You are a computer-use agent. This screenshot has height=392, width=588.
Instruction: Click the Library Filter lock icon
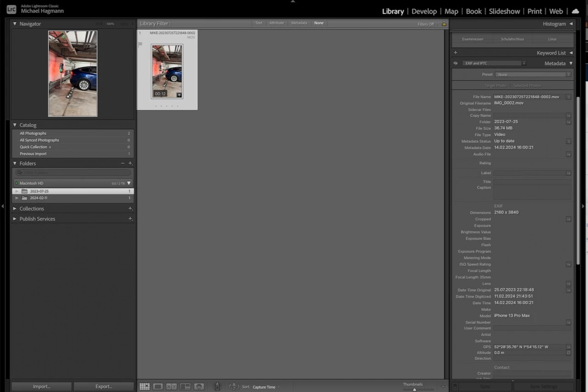(x=444, y=24)
